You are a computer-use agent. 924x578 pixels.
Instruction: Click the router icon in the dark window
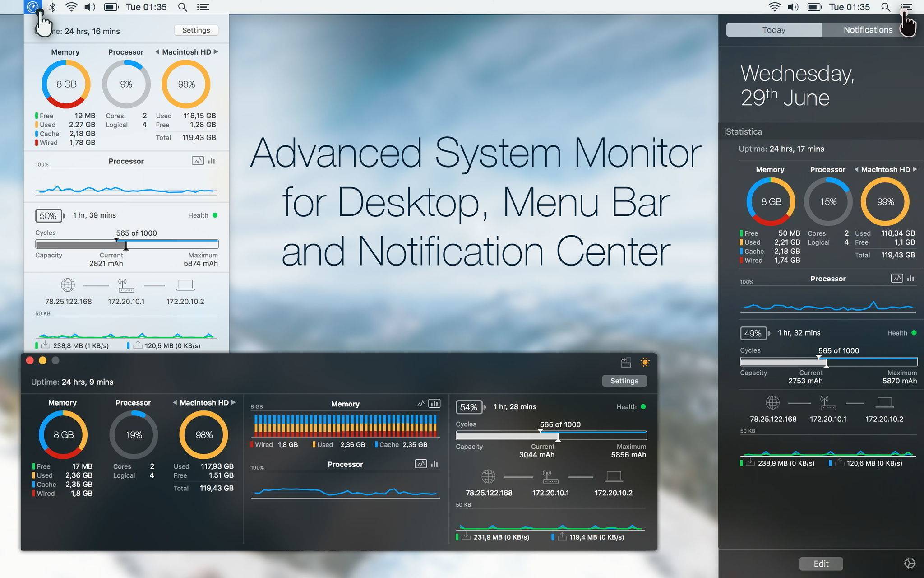[x=550, y=476]
